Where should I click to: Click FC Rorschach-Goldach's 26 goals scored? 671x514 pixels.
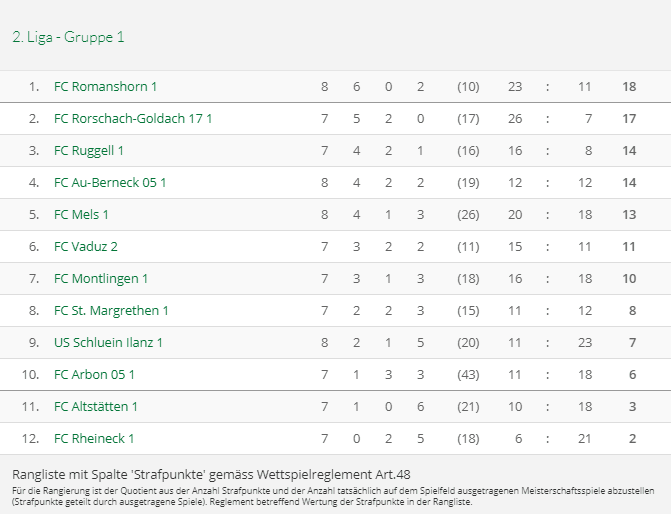[515, 119]
